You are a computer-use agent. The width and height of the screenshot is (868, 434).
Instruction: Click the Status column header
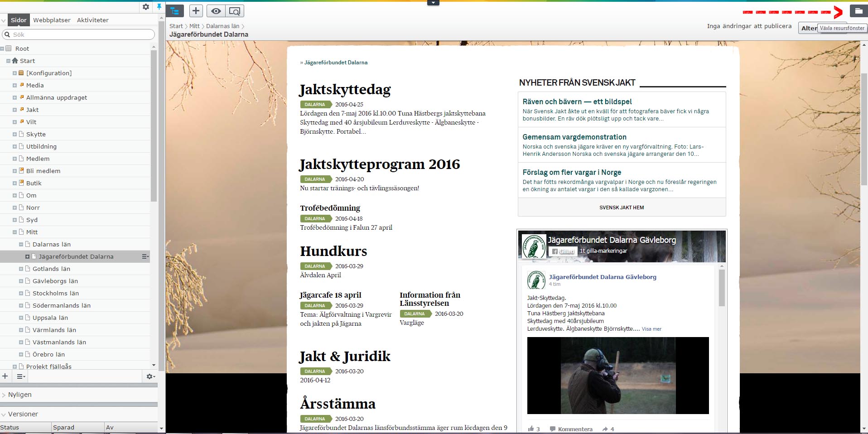(x=25, y=427)
